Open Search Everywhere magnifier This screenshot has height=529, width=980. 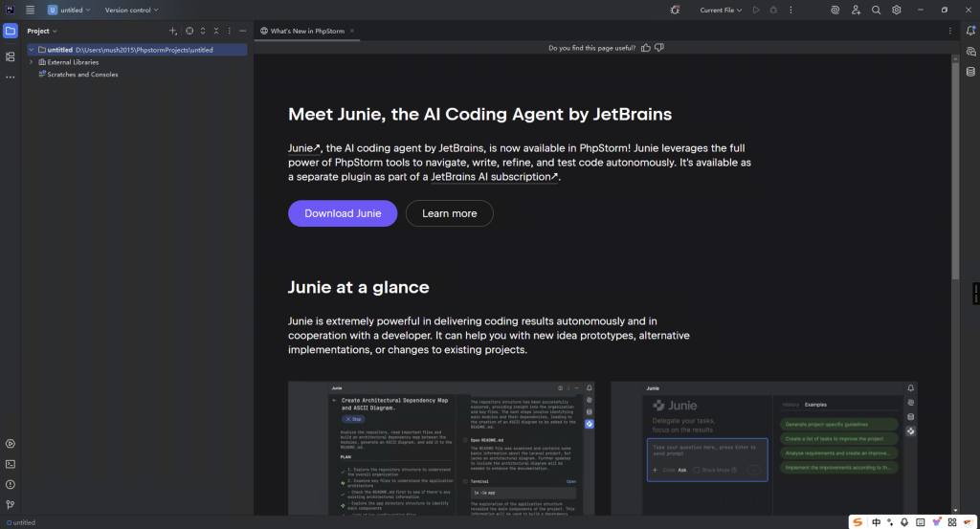click(x=877, y=10)
